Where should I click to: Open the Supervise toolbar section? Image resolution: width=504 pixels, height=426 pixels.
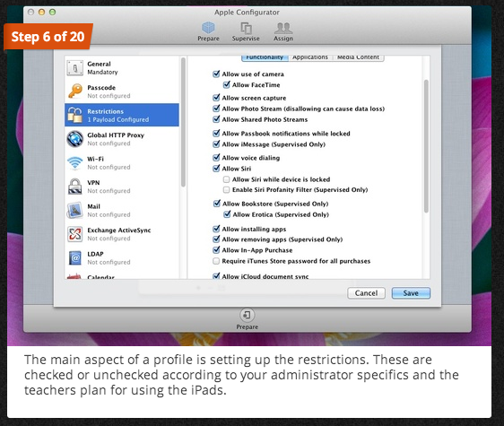[x=246, y=31]
